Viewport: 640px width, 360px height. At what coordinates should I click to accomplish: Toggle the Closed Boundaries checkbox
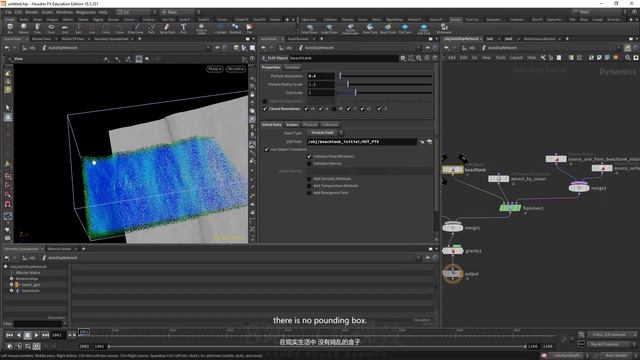[x=265, y=109]
